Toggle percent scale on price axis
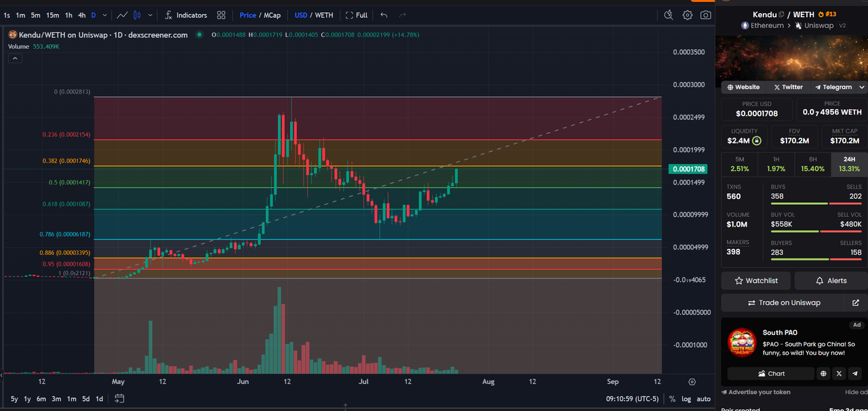This screenshot has height=411, width=868. click(672, 399)
